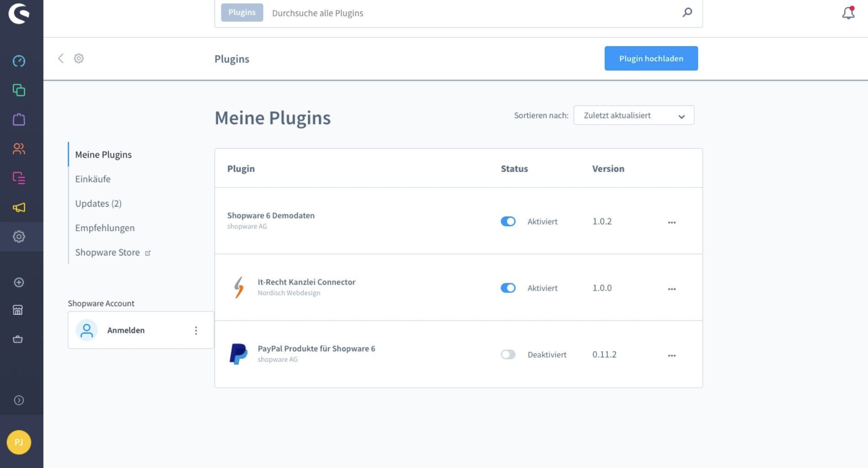Click the It-Recht Kanzlei Connector logo

(x=239, y=287)
